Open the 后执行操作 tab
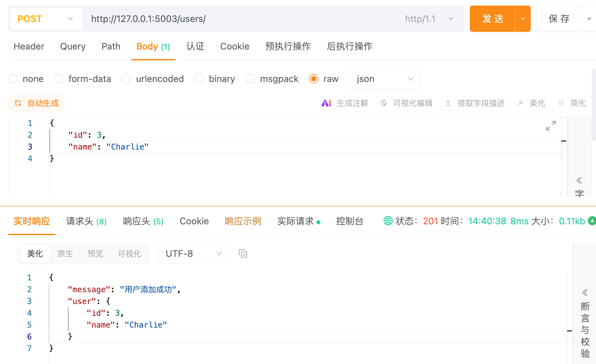Viewport: 596px width, 364px height. [x=349, y=47]
